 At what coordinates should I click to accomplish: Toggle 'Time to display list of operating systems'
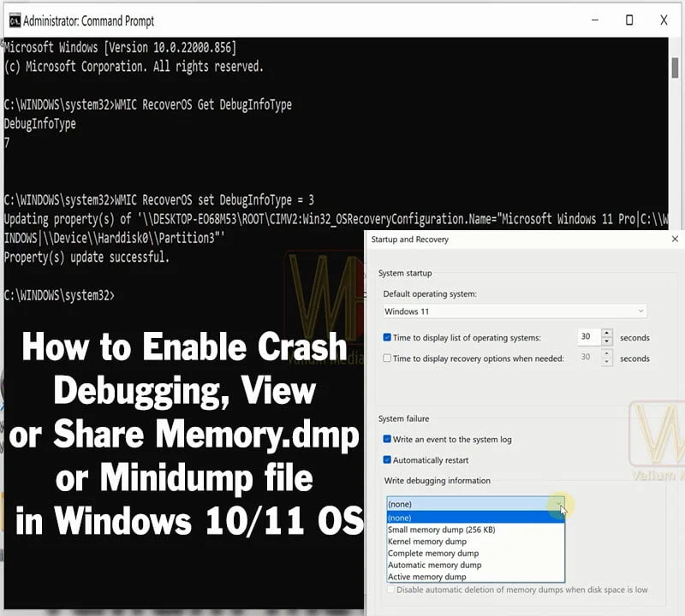(387, 337)
